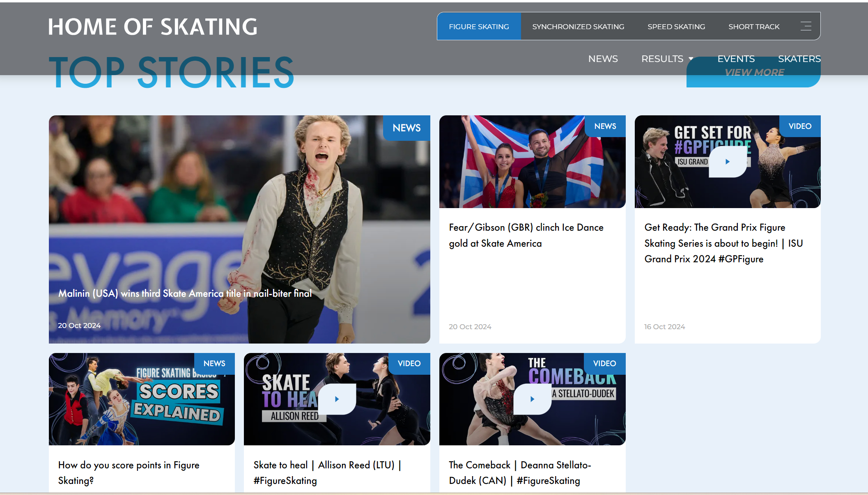Click the Home of Skating logo
Screen dimensions: 868x495
(153, 27)
